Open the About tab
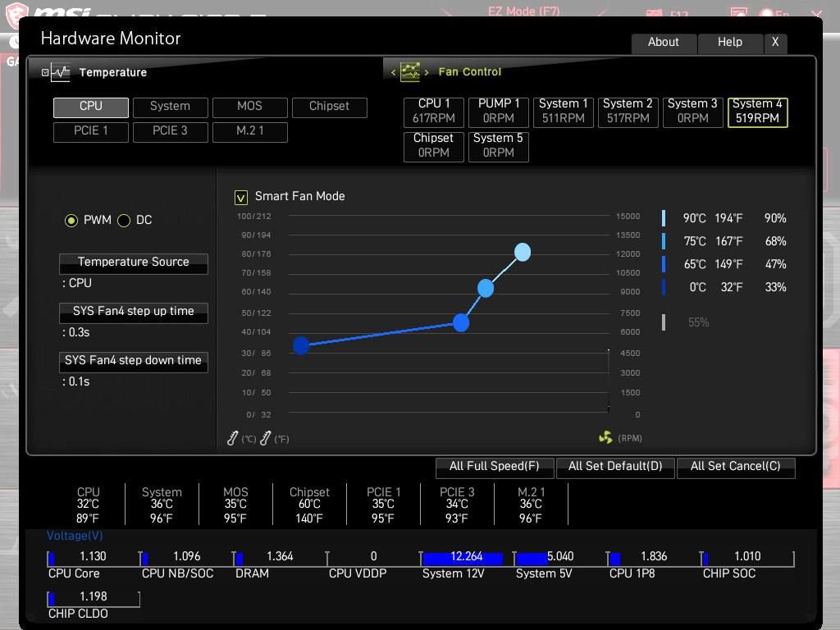840x630 pixels. [x=664, y=43]
